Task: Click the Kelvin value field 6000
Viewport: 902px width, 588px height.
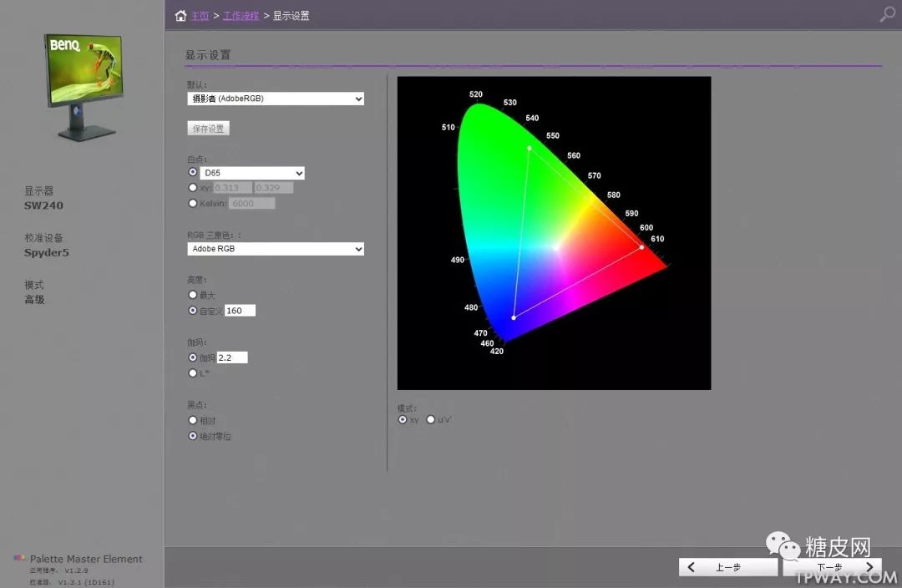Action: [x=252, y=203]
